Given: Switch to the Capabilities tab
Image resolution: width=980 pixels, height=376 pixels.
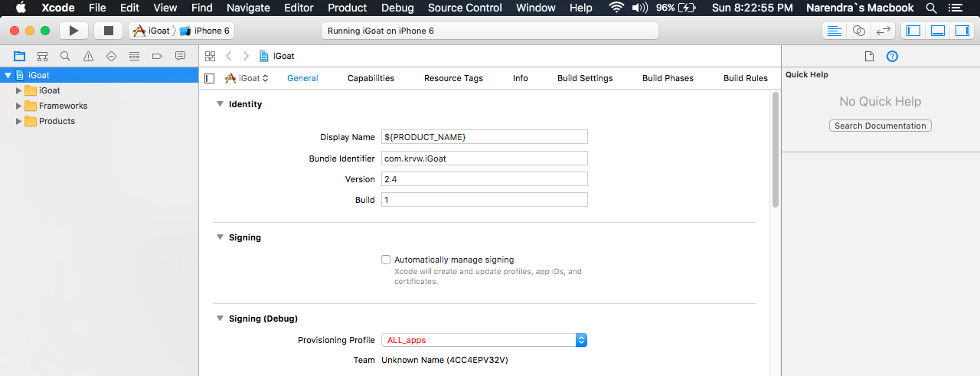Looking at the screenshot, I should (371, 78).
